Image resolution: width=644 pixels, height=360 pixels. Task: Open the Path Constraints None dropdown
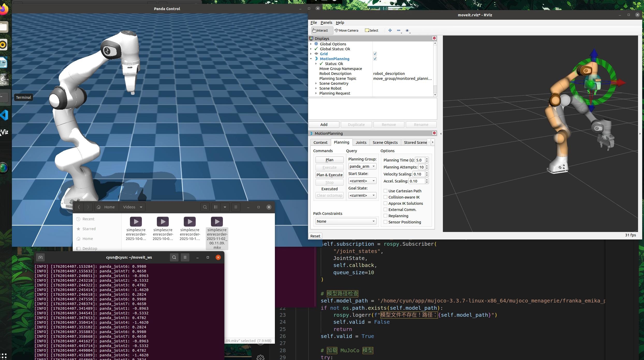[x=346, y=221]
